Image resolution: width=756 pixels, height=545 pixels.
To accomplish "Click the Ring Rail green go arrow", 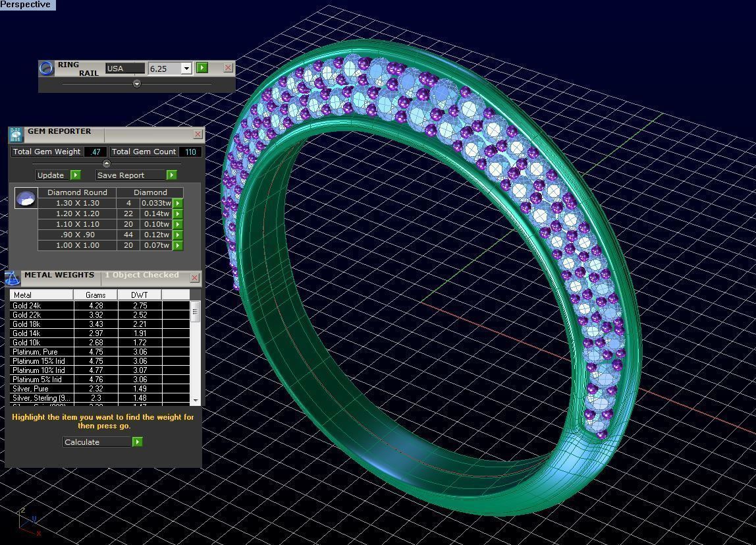I will point(202,67).
